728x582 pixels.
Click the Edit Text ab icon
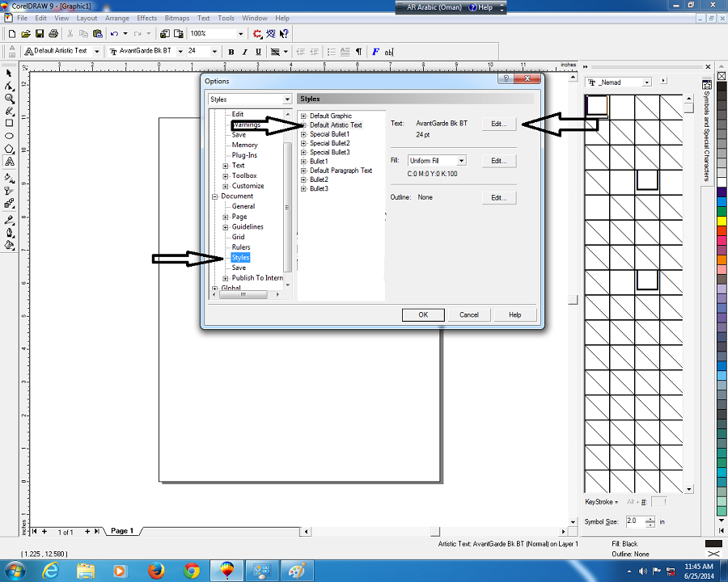(x=389, y=52)
